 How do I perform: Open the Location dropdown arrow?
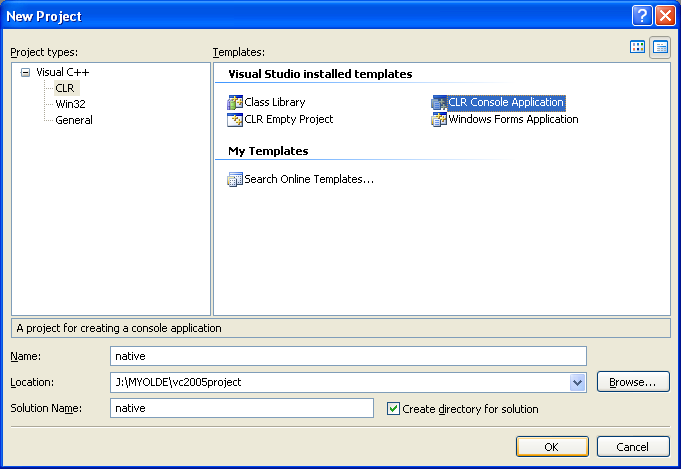[577, 383]
